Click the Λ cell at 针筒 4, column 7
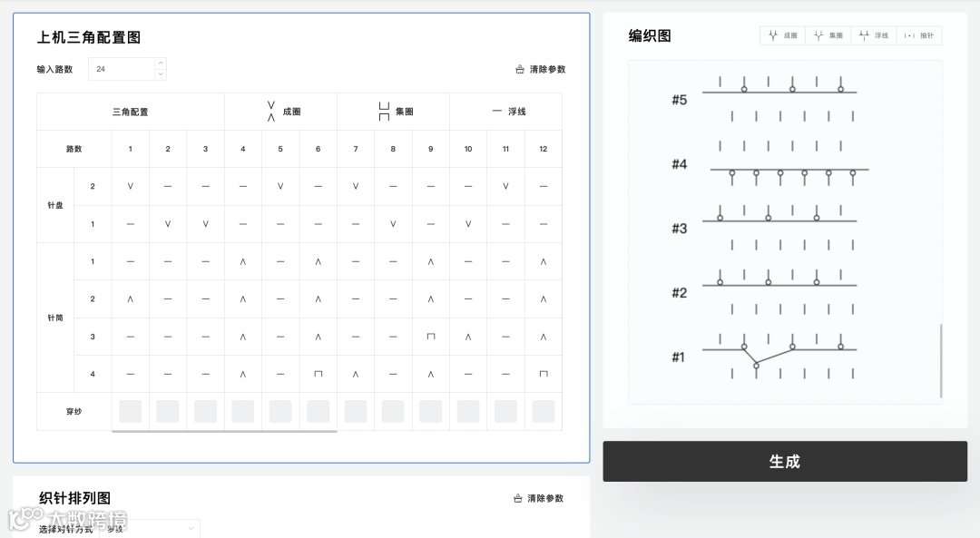 [x=356, y=374]
